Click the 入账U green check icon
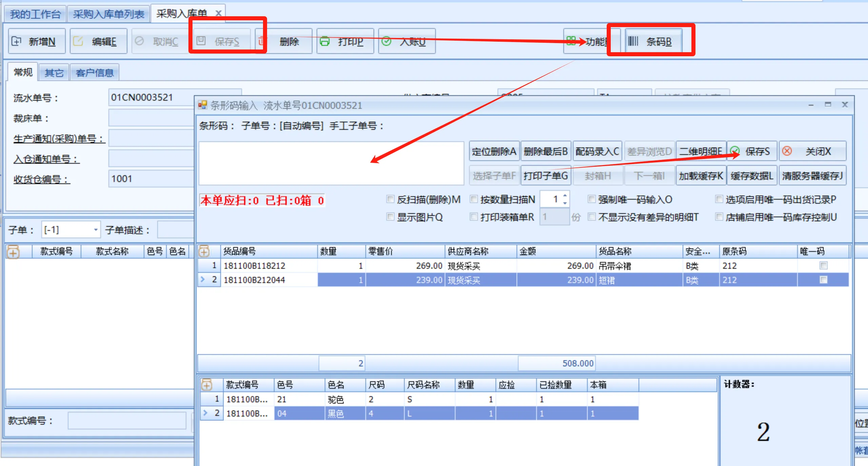 click(x=386, y=41)
